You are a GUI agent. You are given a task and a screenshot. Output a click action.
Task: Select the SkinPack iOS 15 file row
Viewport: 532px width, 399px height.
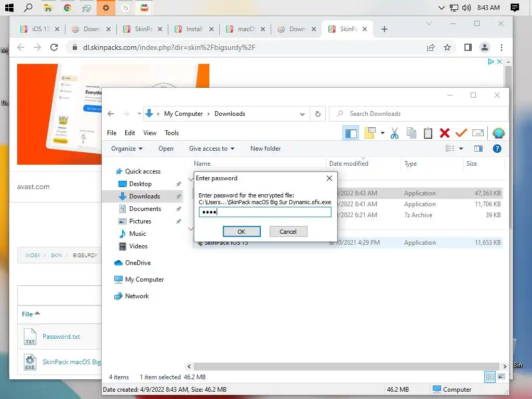tap(348, 243)
